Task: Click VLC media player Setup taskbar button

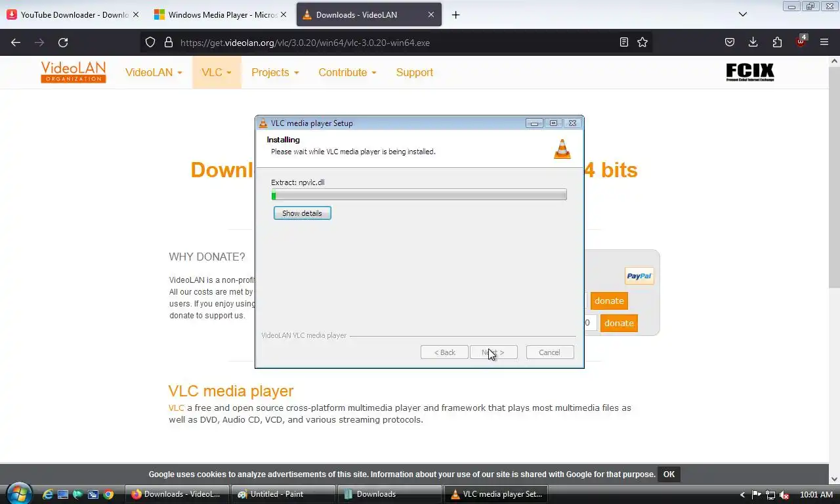Action: point(497,494)
